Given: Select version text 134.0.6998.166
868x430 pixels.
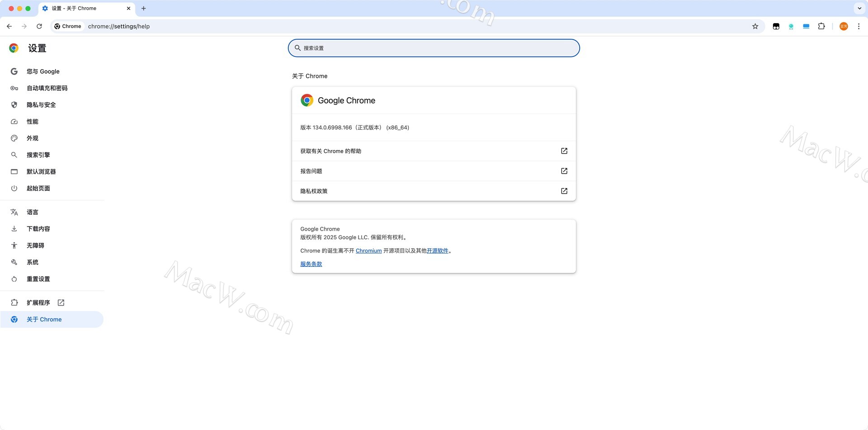Looking at the screenshot, I should pos(332,128).
